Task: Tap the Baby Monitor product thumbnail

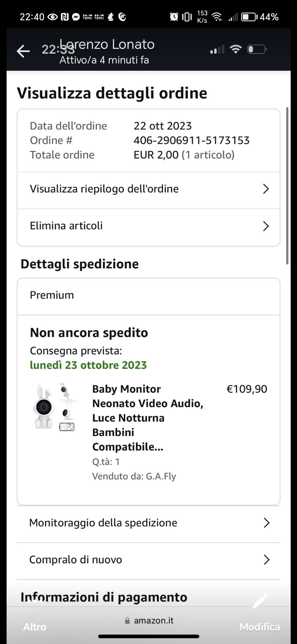Action: pyautogui.click(x=55, y=407)
